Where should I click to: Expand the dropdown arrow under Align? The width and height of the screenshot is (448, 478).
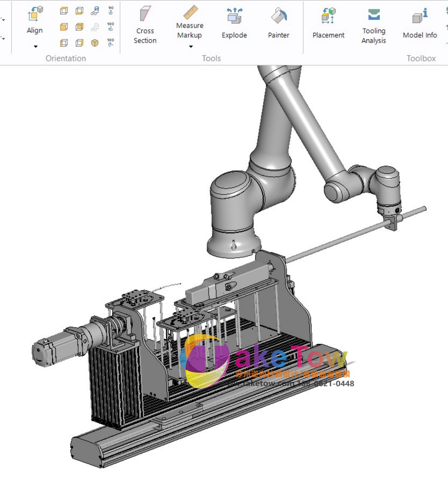[x=36, y=47]
